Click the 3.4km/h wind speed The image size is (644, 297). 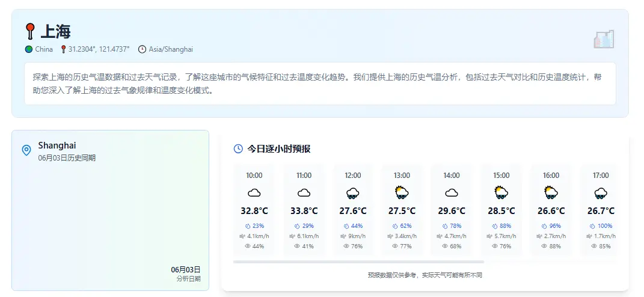pos(406,236)
